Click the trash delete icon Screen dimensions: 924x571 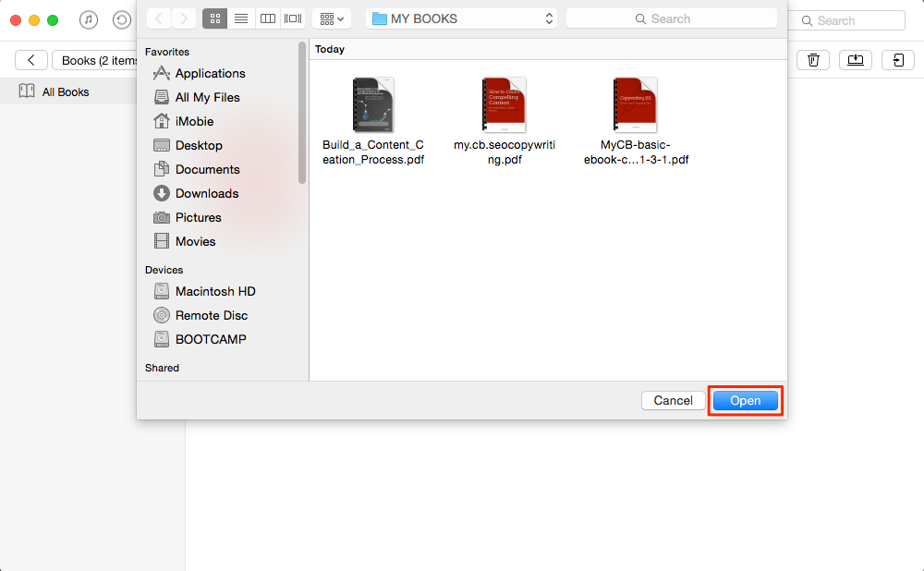pos(813,60)
